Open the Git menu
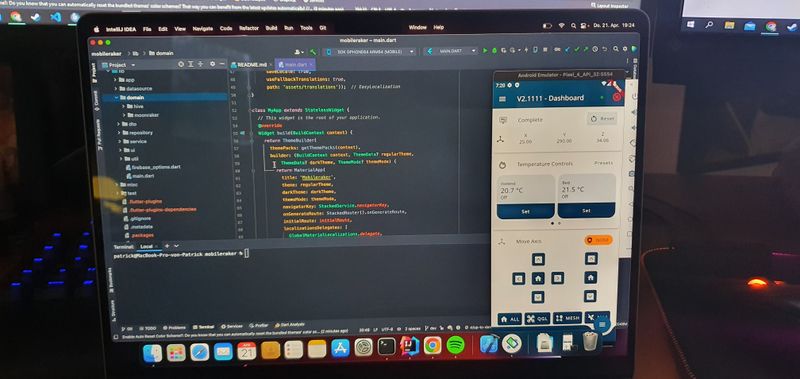 [322, 28]
